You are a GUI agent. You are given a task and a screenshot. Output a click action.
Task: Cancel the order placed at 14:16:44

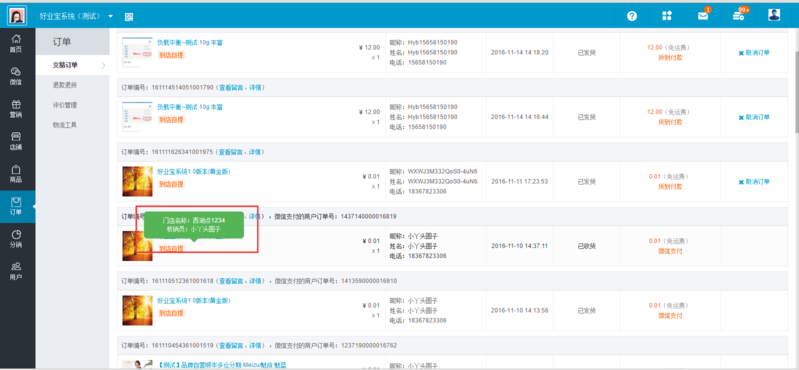(754, 117)
